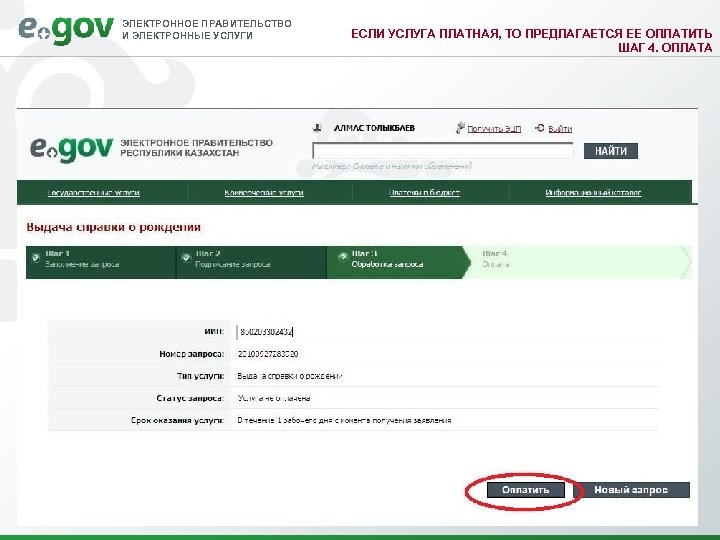The height and width of the screenshot is (540, 720).
Task: Open the Коммерческие услуги menu
Action: click(264, 193)
